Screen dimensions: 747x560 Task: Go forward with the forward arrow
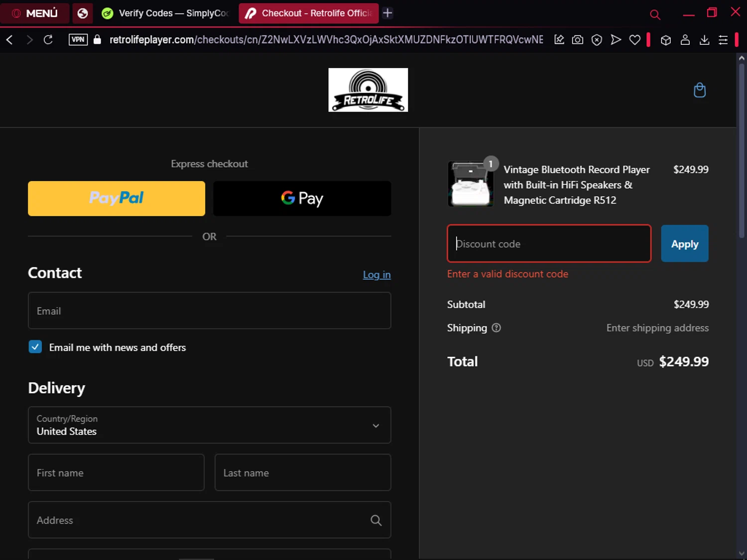point(29,40)
